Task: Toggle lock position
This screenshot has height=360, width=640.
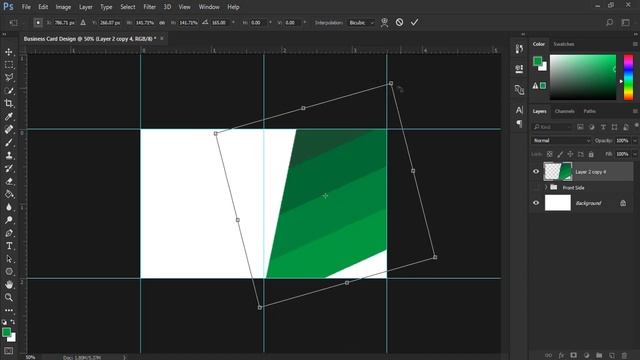Action: 570,154
